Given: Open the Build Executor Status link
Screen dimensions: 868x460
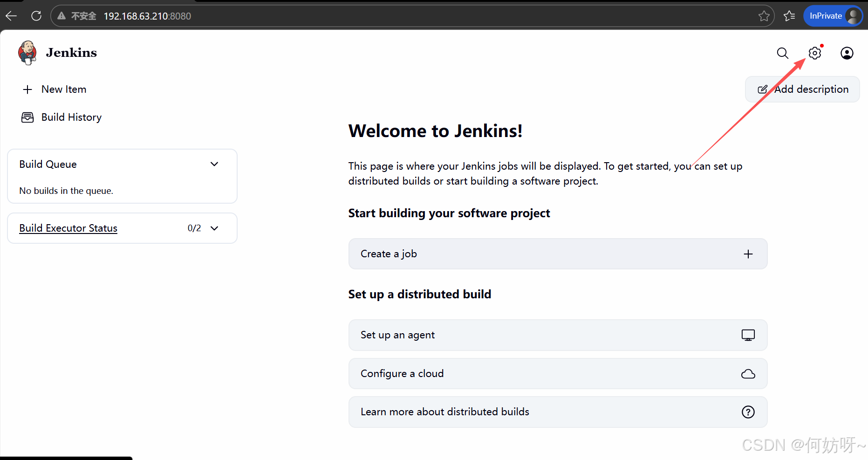Looking at the screenshot, I should point(68,228).
